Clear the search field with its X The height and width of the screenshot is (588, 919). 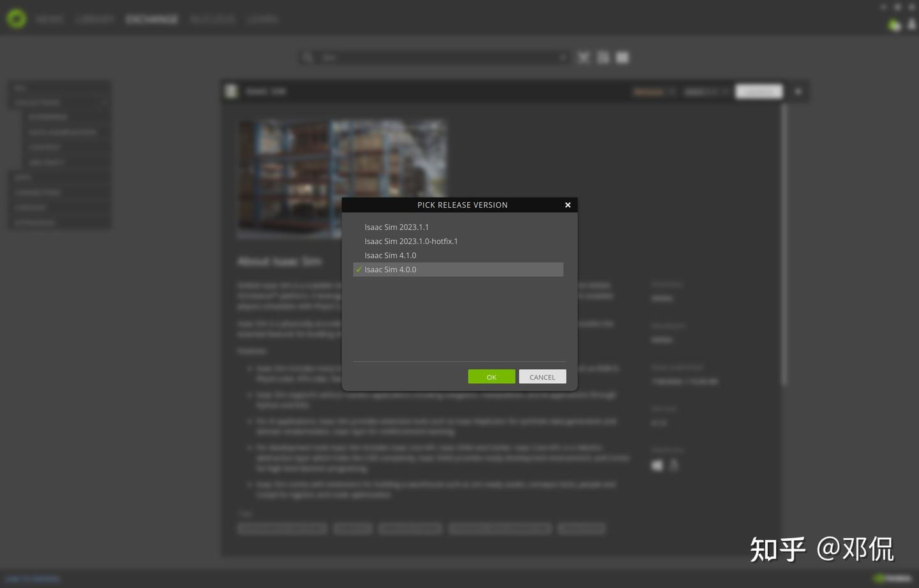[563, 57]
